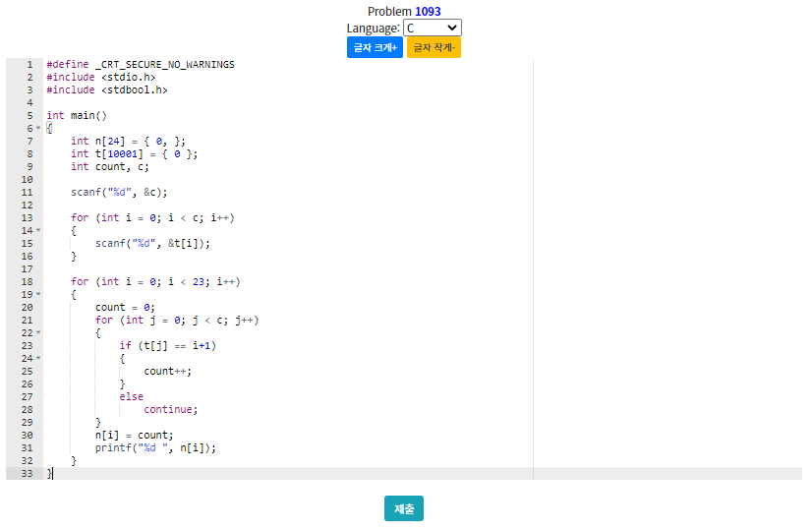
Task: Click the blue 글자 크게+ button
Action: point(375,47)
